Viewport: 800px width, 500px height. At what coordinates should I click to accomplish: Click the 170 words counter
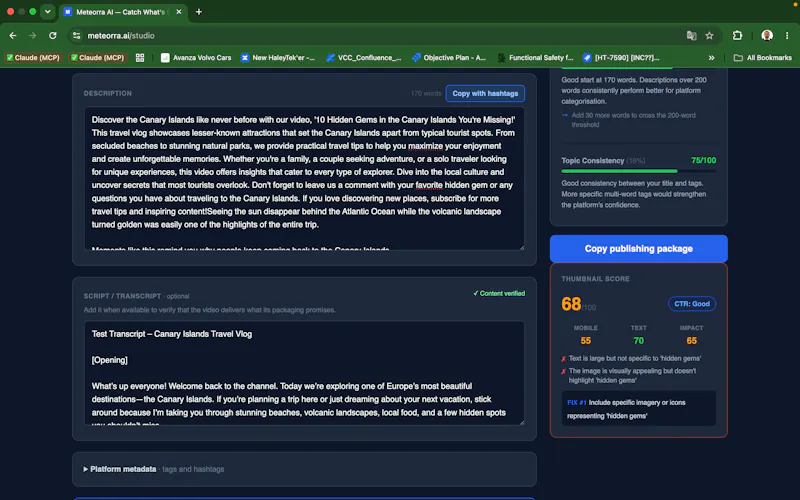click(426, 93)
